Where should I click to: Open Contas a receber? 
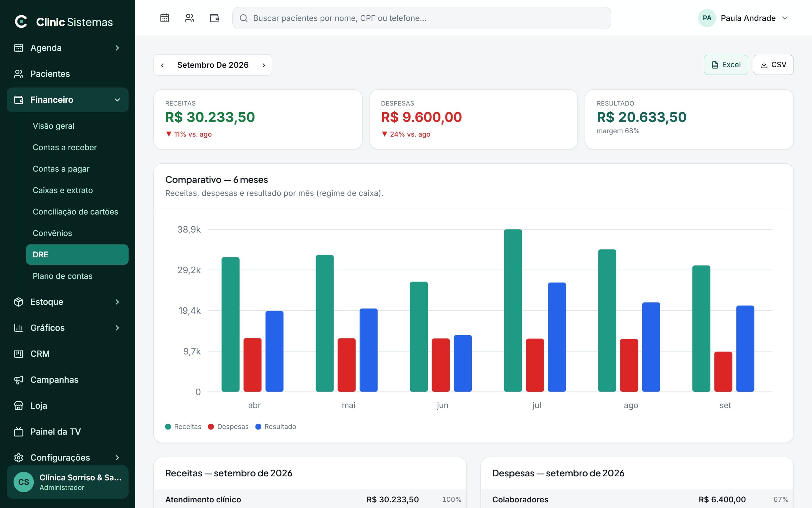(x=77, y=148)
